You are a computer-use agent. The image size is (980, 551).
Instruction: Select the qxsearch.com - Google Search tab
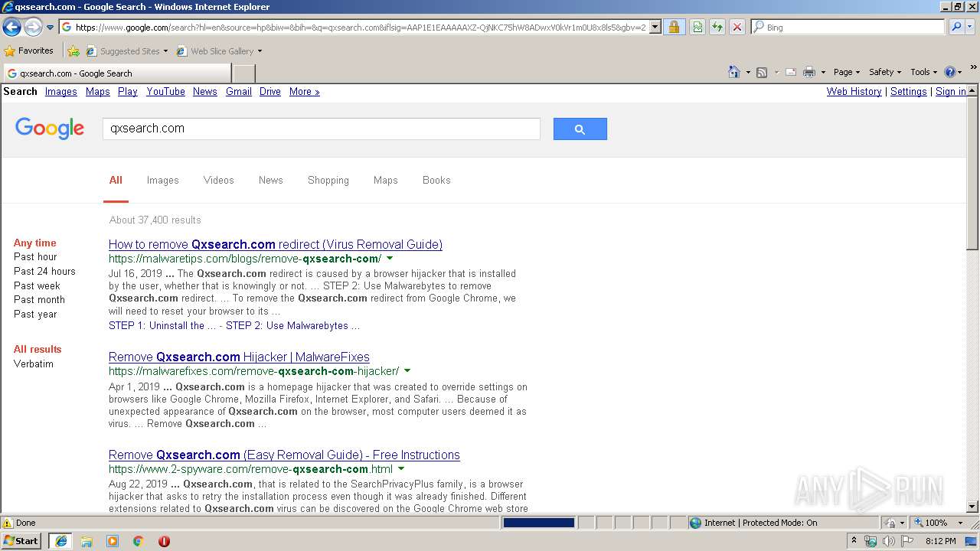click(x=117, y=73)
